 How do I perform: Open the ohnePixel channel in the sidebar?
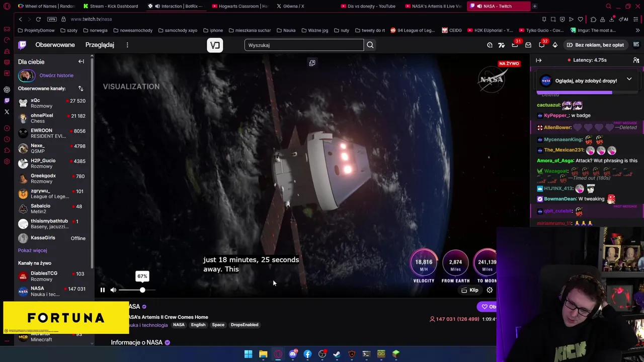[53, 118]
